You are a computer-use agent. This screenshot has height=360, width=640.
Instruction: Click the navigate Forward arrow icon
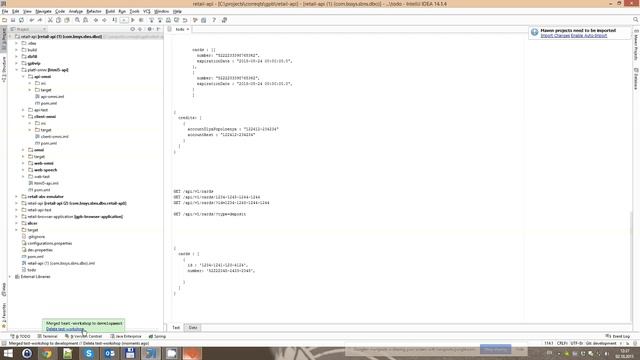104,20
